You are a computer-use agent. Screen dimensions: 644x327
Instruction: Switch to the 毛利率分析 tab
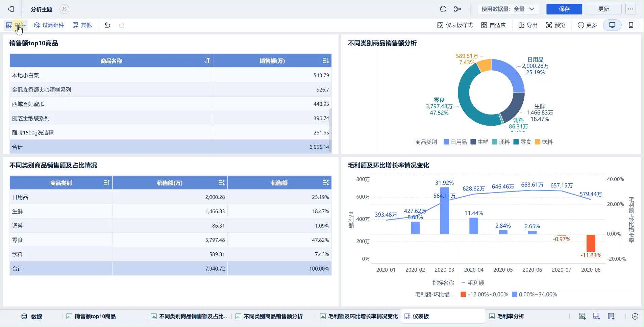[506, 317]
